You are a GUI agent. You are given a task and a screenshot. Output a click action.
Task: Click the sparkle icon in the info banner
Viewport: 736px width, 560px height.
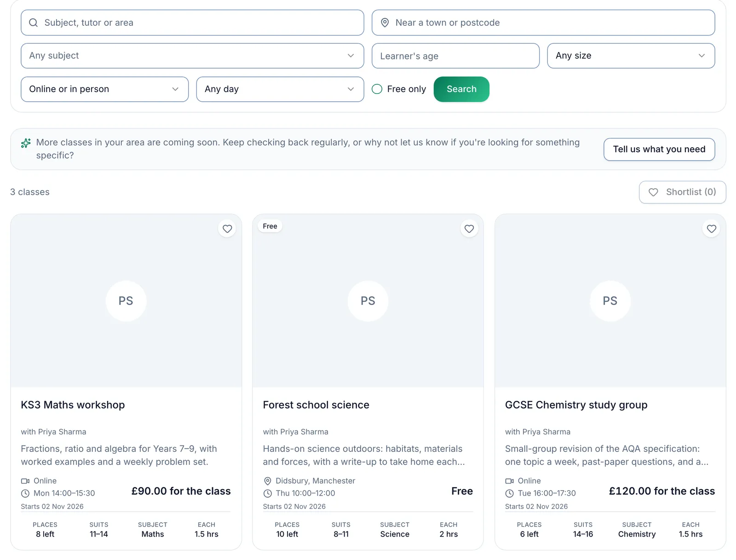(26, 143)
